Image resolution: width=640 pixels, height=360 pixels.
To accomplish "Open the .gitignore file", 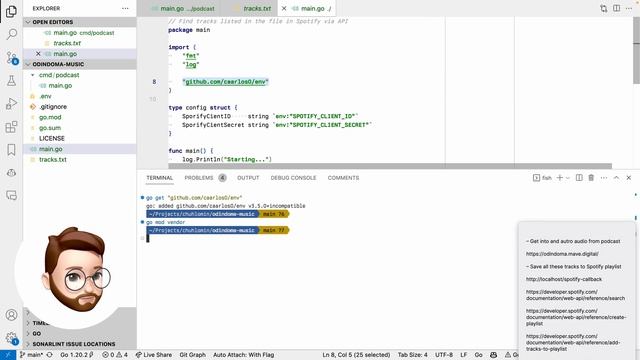I will pos(80,107).
